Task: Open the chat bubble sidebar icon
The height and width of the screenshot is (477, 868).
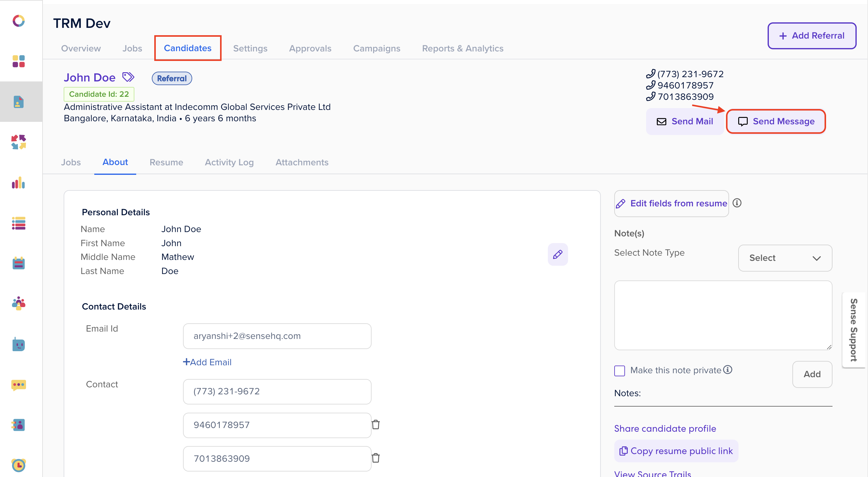Action: point(19,385)
